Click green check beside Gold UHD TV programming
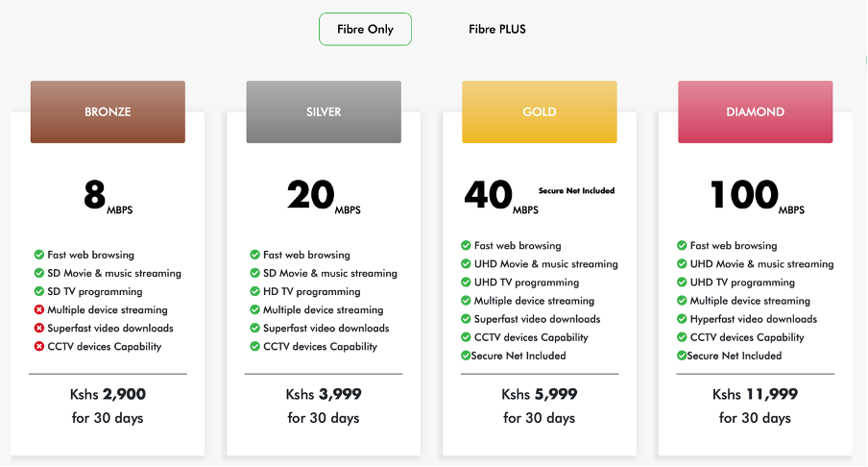The image size is (868, 467). click(x=466, y=282)
